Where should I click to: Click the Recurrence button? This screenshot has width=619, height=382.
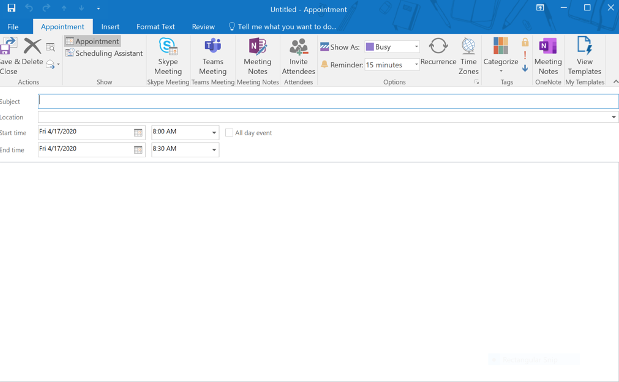tap(438, 51)
